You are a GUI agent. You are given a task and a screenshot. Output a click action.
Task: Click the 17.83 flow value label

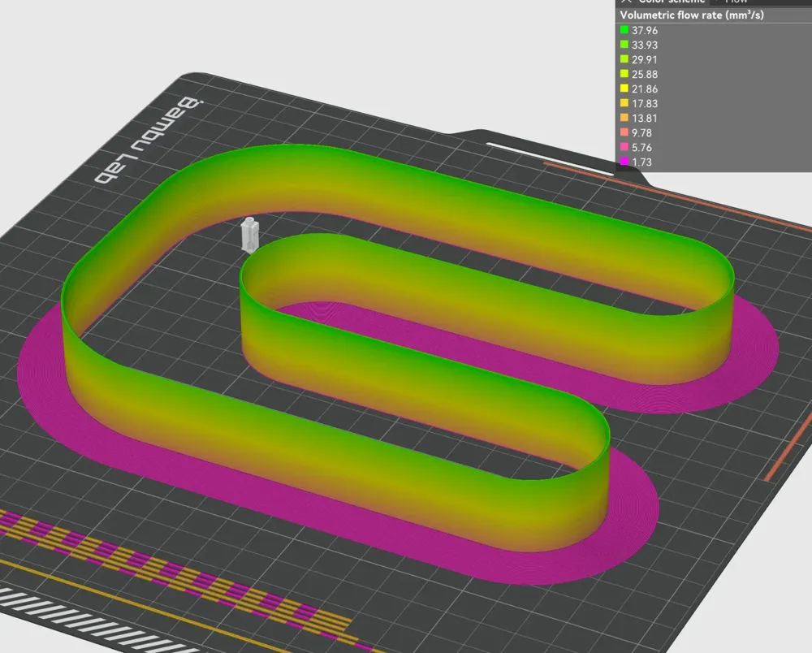[643, 103]
